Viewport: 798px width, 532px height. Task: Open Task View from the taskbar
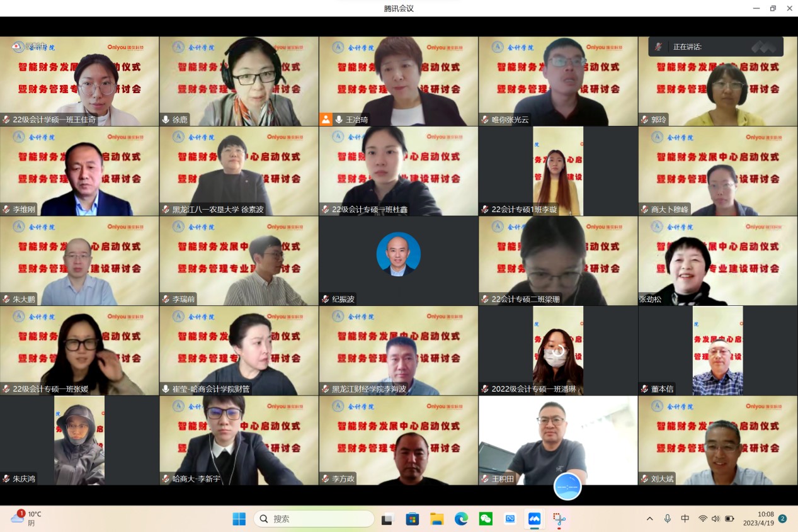387,519
